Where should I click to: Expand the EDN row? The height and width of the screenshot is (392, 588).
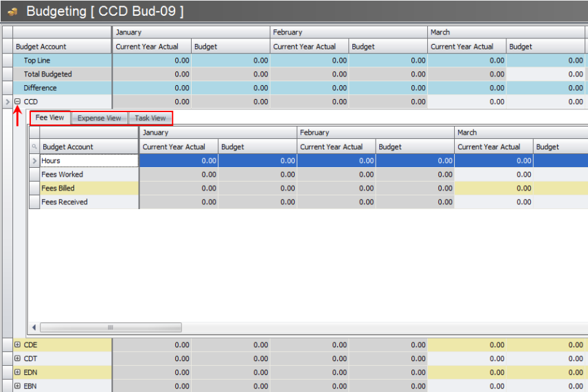point(18,372)
